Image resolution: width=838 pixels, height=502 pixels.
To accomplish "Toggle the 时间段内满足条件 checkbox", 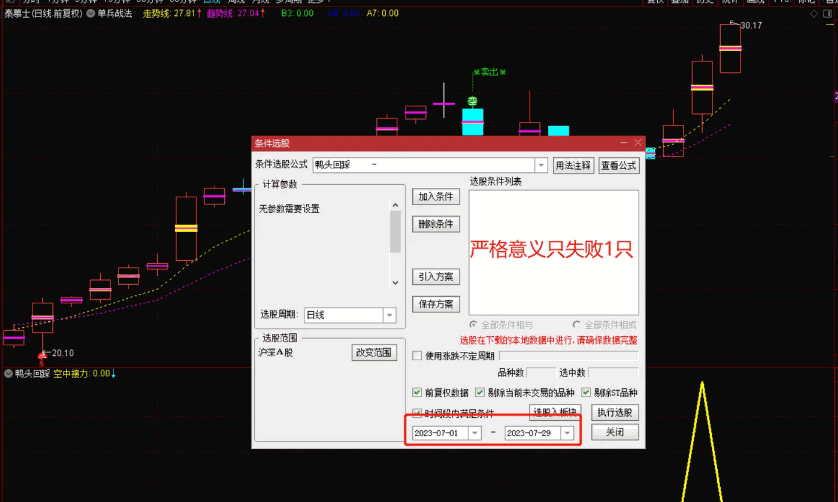I will [x=417, y=413].
